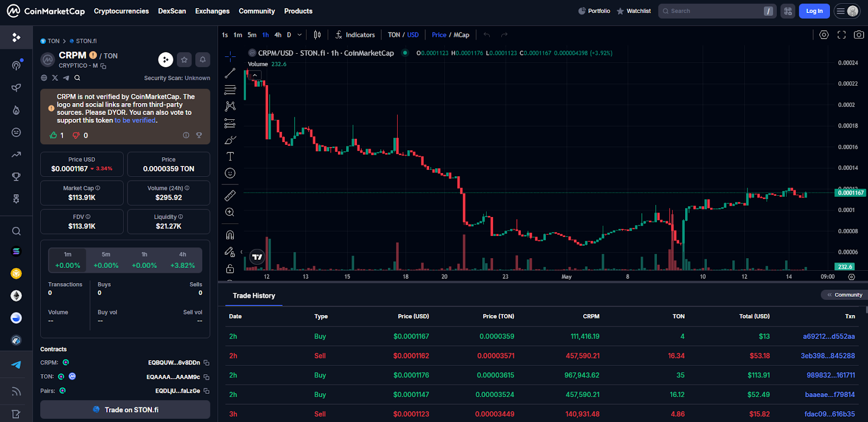The height and width of the screenshot is (422, 868).
Task: Open Ethereum network in left sidebar
Action: (16, 296)
